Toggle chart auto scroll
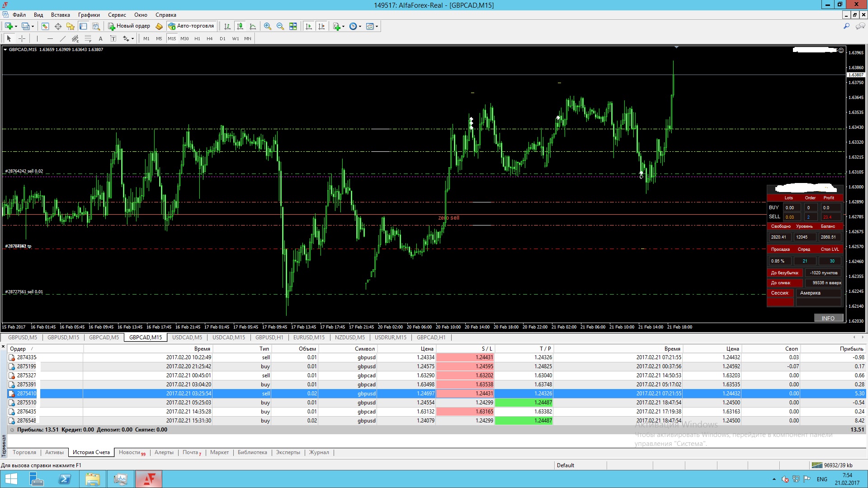This screenshot has width=868, height=488. 309,26
